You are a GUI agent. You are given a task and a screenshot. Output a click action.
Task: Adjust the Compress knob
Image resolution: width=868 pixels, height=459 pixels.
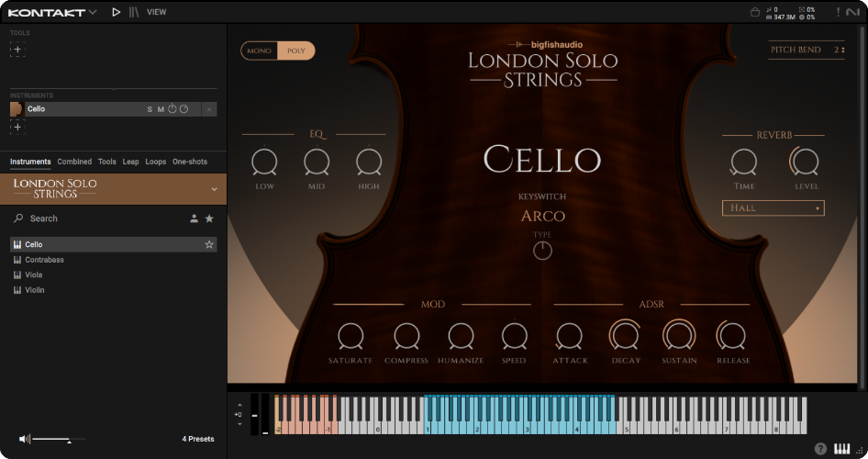click(x=406, y=337)
